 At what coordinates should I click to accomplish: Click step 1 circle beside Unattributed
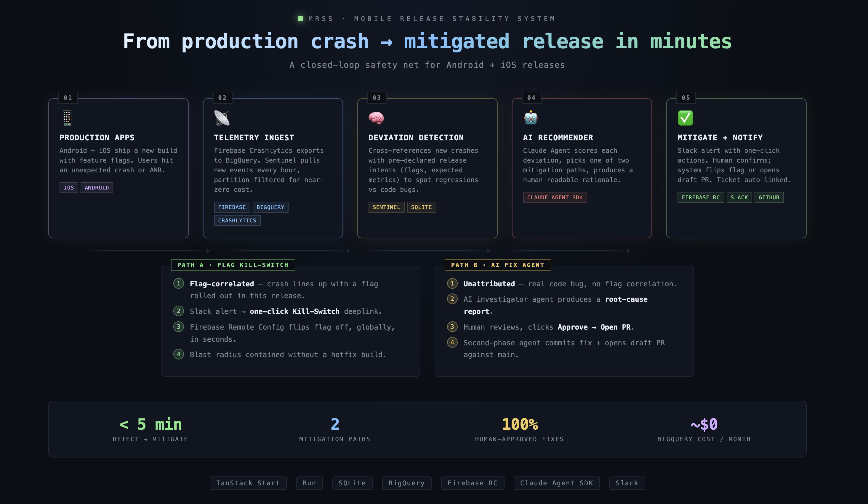[x=452, y=283]
